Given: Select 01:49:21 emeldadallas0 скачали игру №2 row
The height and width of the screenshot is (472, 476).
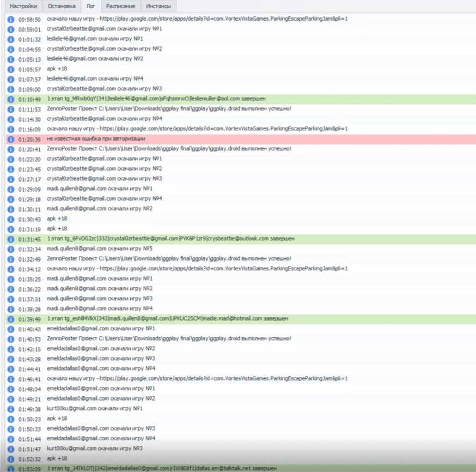Looking at the screenshot, I should pyautogui.click(x=240, y=399).
